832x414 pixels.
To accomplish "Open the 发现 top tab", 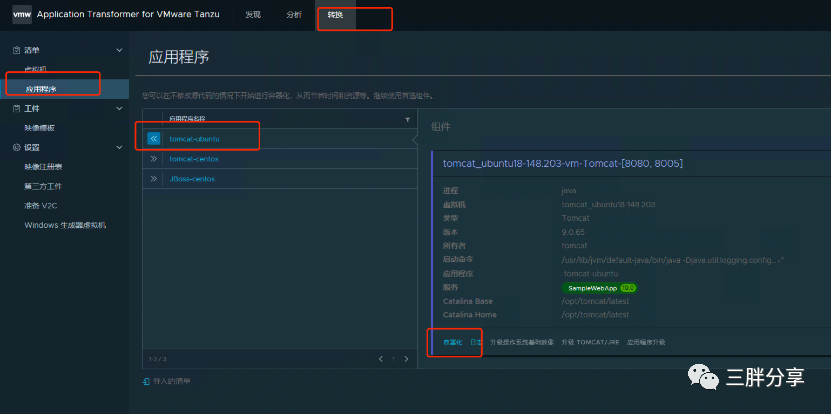I will (253, 15).
